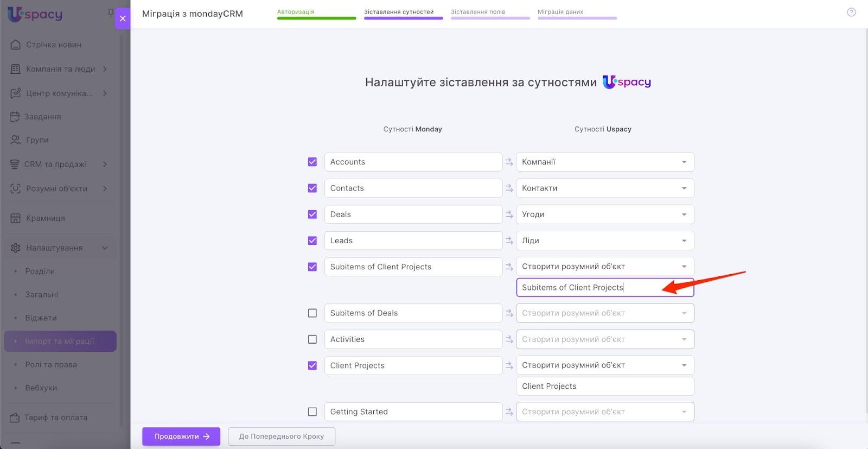
Task: Open the Store icon in sidebar
Action: [x=16, y=218]
